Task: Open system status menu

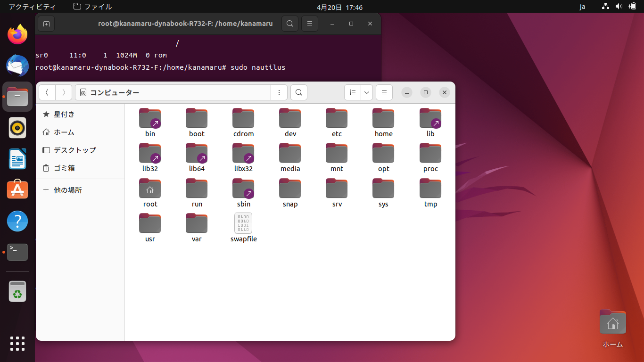Action: click(619, 7)
